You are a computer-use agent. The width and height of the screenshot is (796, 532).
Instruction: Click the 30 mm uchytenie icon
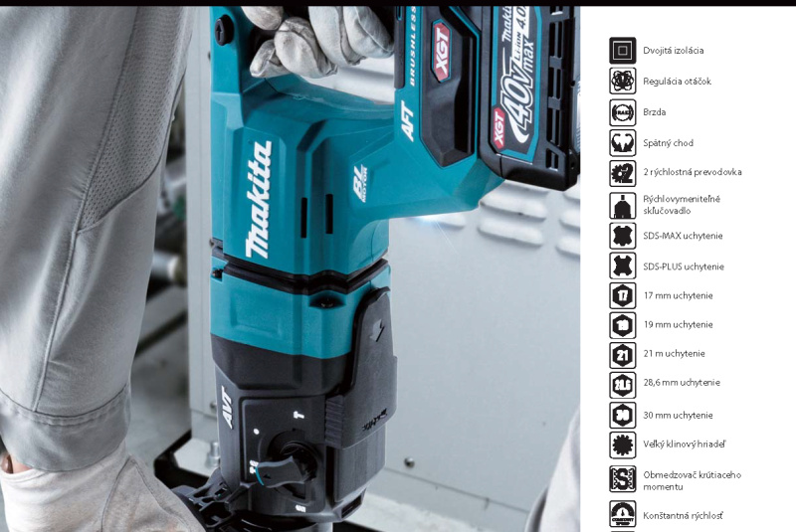pyautogui.click(x=623, y=416)
